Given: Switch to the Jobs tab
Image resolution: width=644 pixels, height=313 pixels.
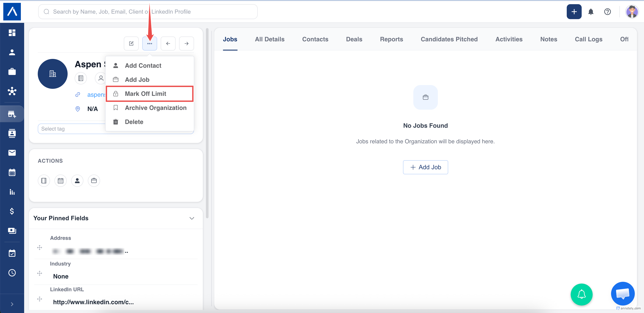Looking at the screenshot, I should click(230, 39).
